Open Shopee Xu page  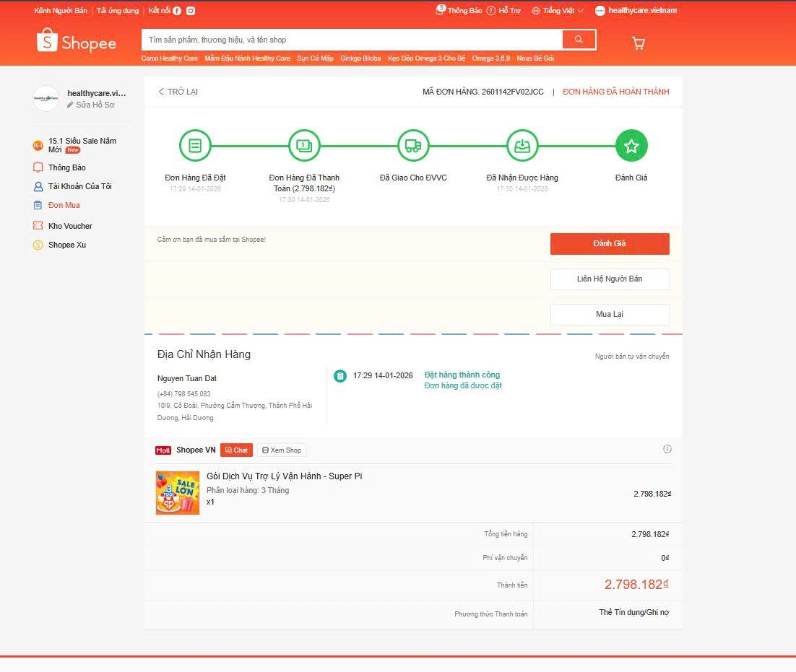pos(67,245)
